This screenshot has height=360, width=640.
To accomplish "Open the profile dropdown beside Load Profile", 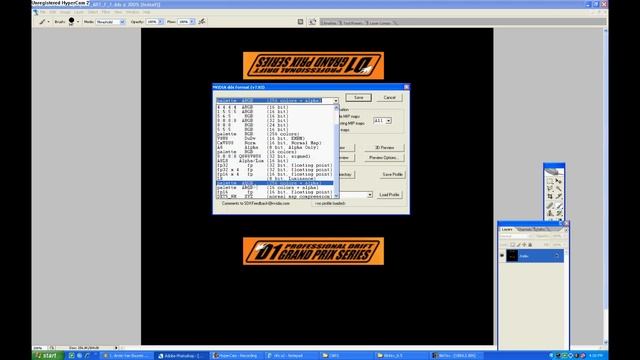I will tap(369, 195).
